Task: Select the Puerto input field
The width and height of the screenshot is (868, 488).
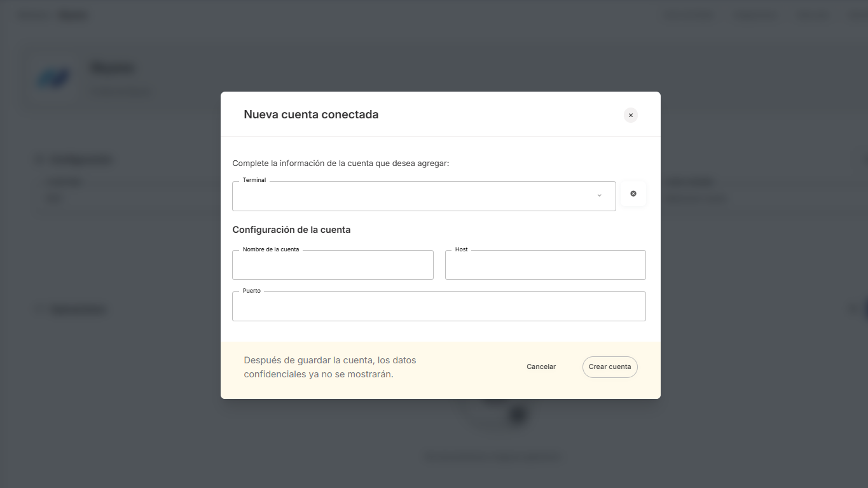Action: point(439,307)
